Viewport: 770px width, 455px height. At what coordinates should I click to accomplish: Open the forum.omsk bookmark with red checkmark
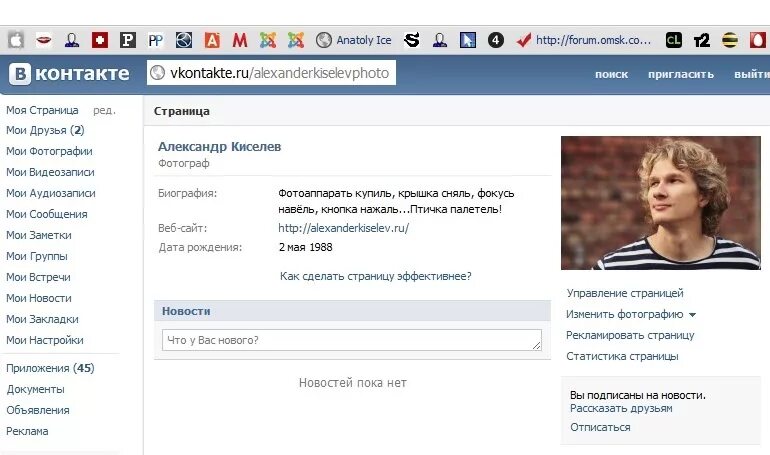click(x=584, y=40)
